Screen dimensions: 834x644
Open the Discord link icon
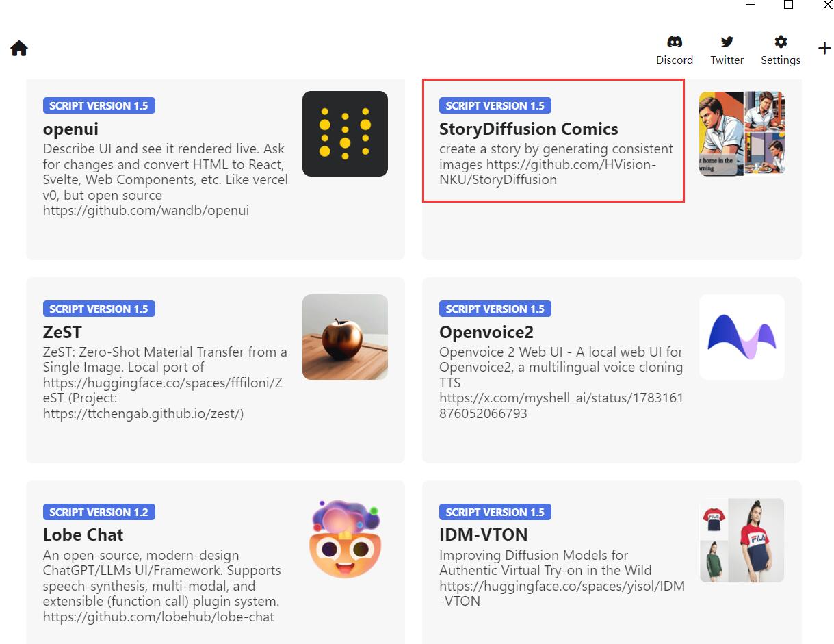[x=674, y=42]
